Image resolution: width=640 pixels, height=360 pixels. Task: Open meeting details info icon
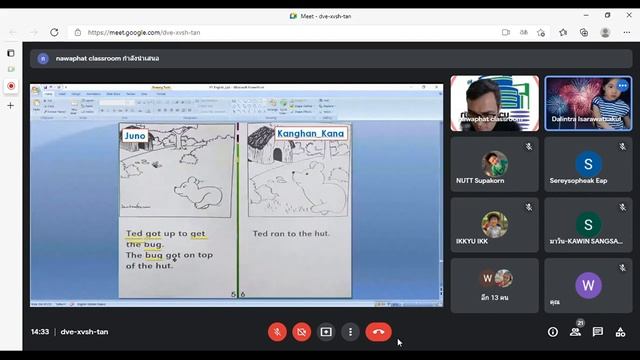(553, 332)
